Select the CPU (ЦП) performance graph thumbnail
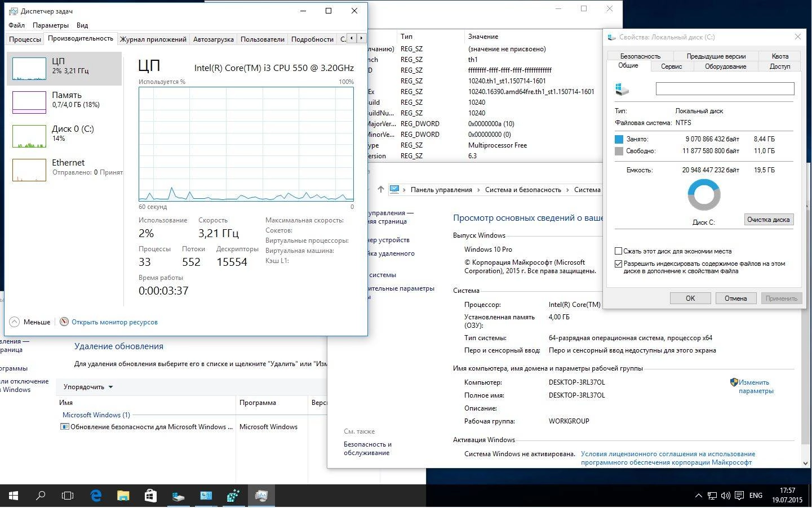This screenshot has width=812, height=508. (29, 69)
